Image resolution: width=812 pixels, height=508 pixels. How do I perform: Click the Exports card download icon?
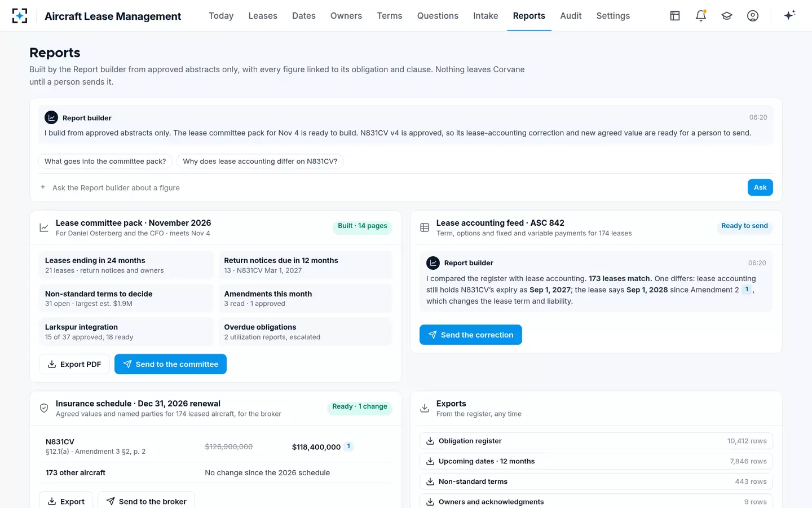(x=425, y=408)
